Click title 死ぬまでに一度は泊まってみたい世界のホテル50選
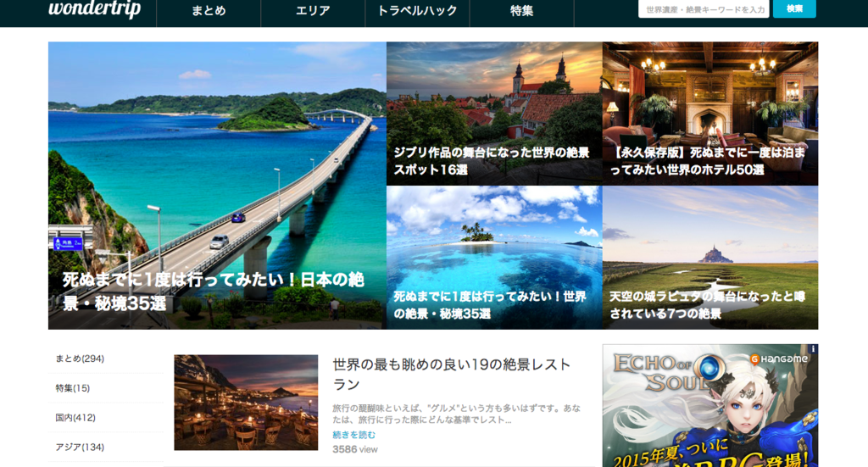Image resolution: width=868 pixels, height=467 pixels. (x=708, y=161)
